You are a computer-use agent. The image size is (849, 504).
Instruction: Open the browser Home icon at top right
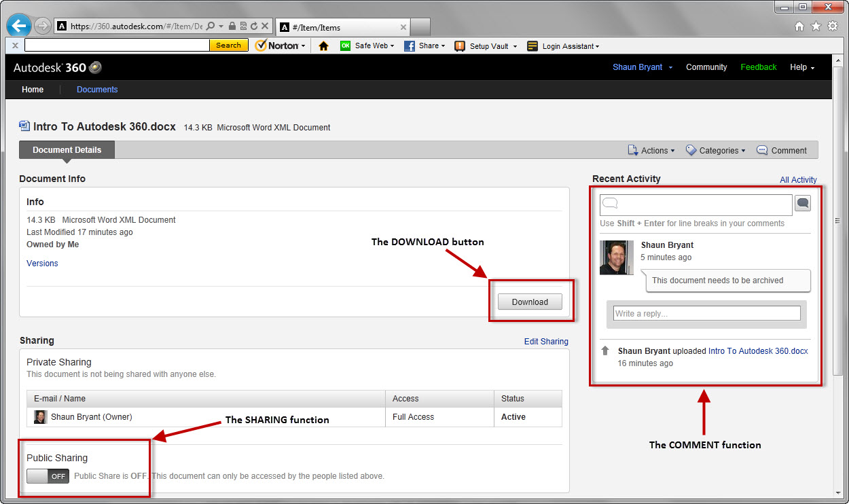tap(799, 26)
